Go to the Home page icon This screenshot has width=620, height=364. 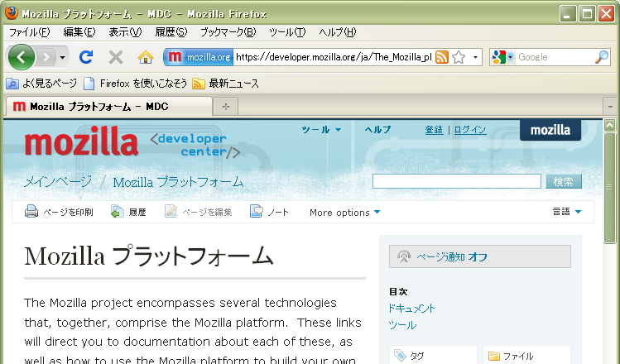[146, 57]
